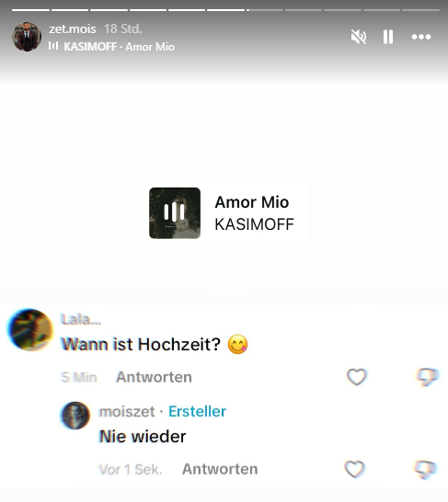This screenshot has width=448, height=502.
Task: Open the three-dots more options menu
Action: click(x=421, y=37)
